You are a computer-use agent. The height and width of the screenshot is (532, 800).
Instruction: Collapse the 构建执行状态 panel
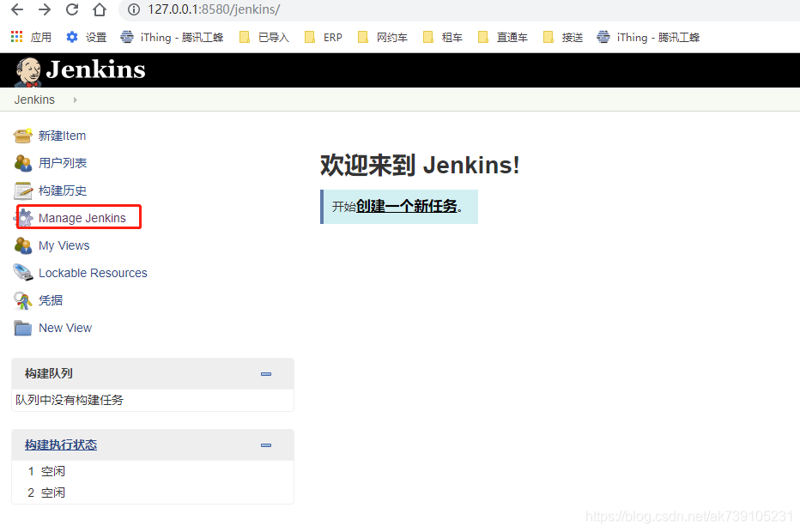266,445
